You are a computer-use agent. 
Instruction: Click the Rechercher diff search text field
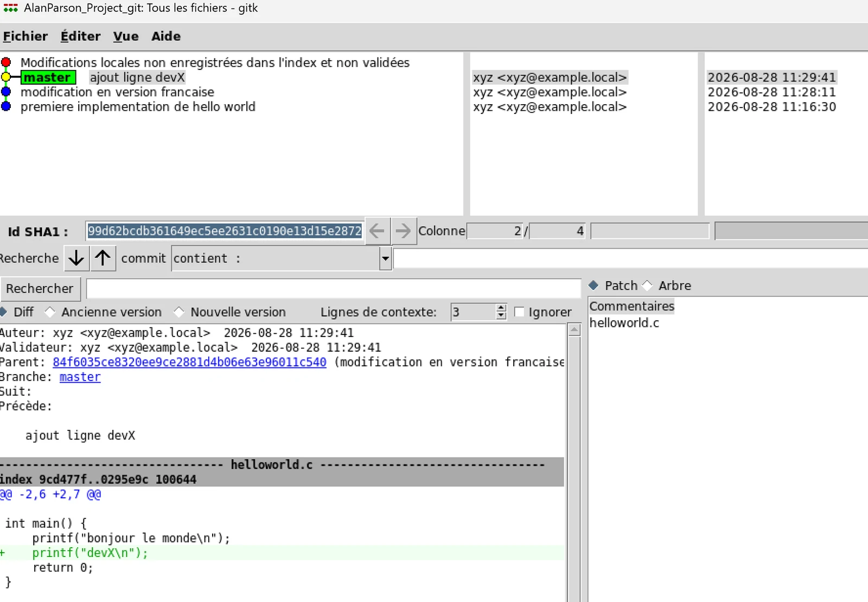point(334,289)
